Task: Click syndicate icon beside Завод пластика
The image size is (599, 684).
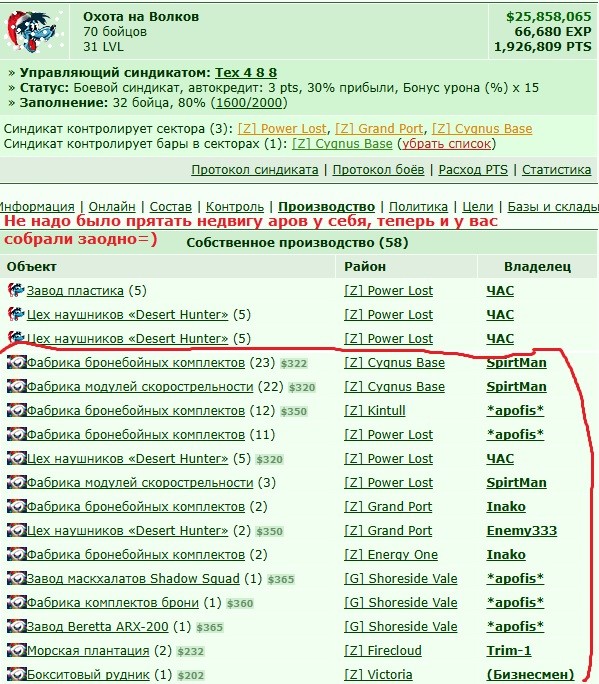Action: tap(16, 290)
